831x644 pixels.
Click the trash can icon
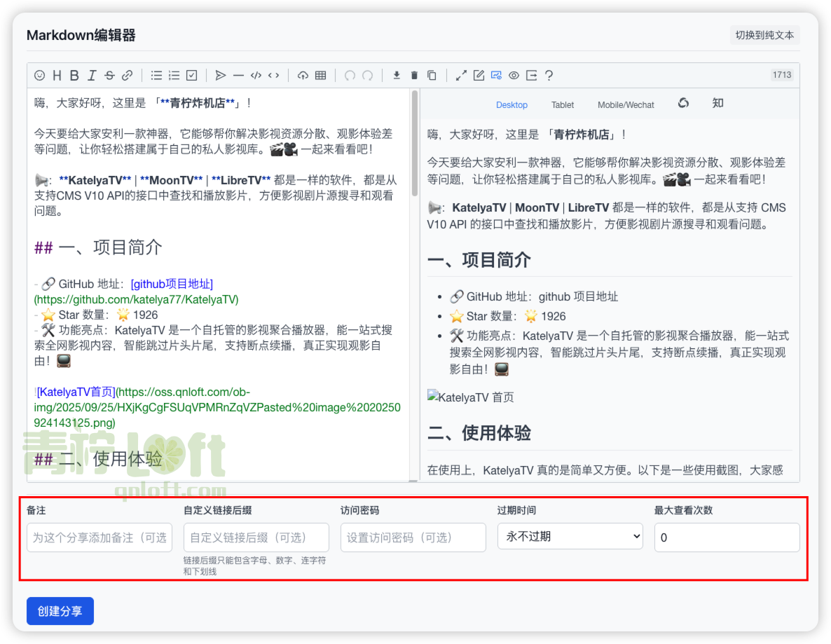tap(414, 75)
